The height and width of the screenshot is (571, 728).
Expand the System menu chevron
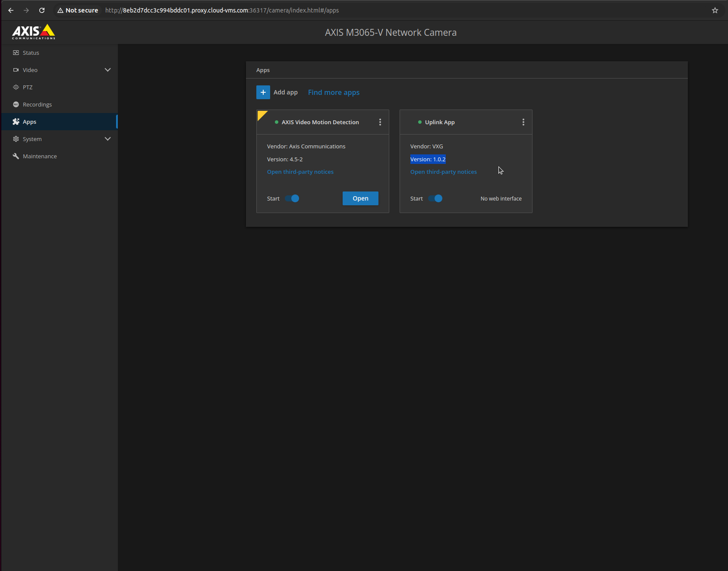[x=107, y=139]
